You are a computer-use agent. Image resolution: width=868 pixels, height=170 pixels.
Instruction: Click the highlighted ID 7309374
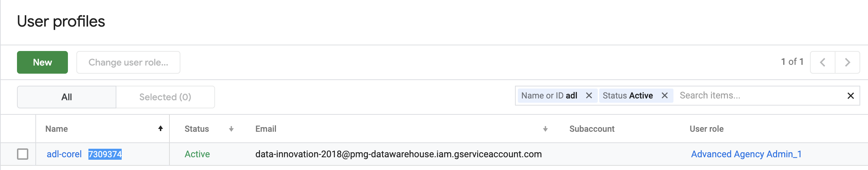click(105, 154)
